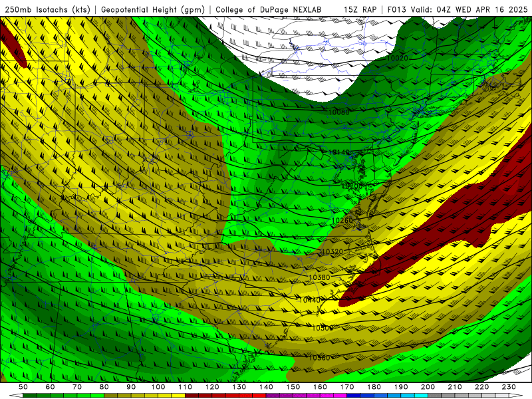Click the 10560 height contour label
The width and height of the screenshot is (532, 399).
tap(319, 358)
